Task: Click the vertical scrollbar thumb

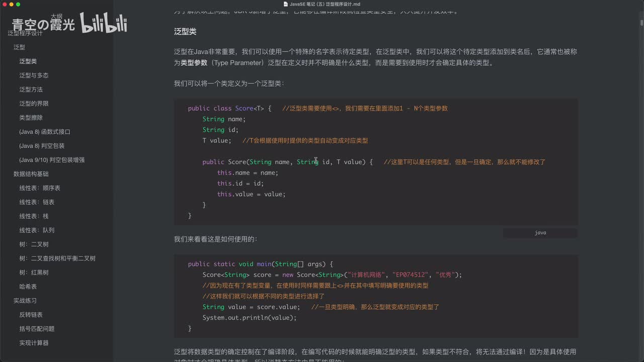Action: (641, 23)
